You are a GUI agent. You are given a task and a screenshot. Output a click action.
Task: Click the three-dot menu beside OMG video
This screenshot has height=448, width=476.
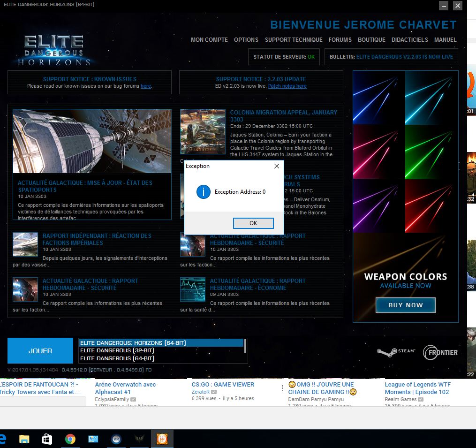(282, 388)
